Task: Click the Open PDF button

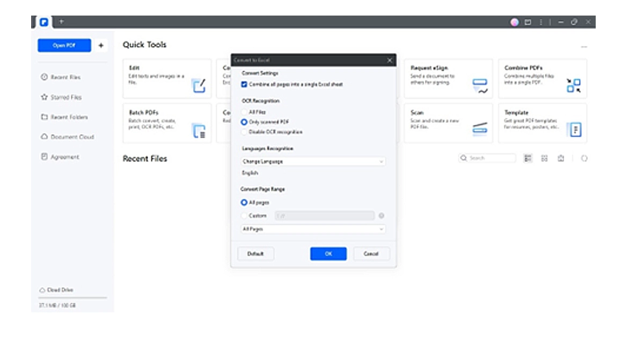Action: click(x=64, y=46)
